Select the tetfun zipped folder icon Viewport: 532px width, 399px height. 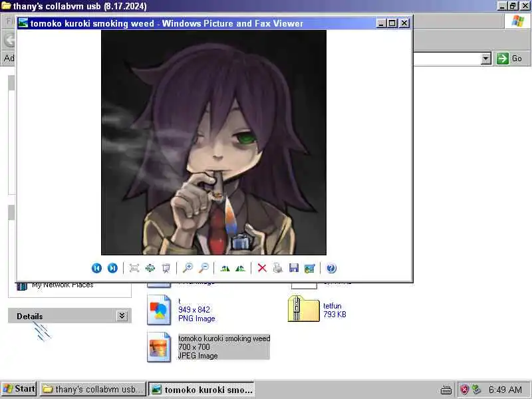pos(304,309)
